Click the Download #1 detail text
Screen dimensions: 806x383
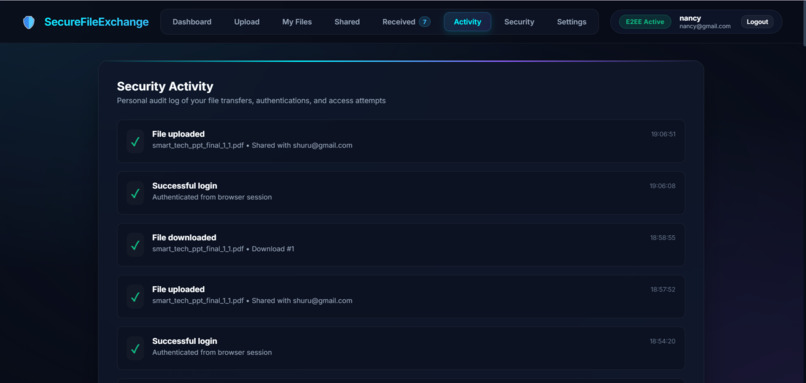tap(273, 249)
